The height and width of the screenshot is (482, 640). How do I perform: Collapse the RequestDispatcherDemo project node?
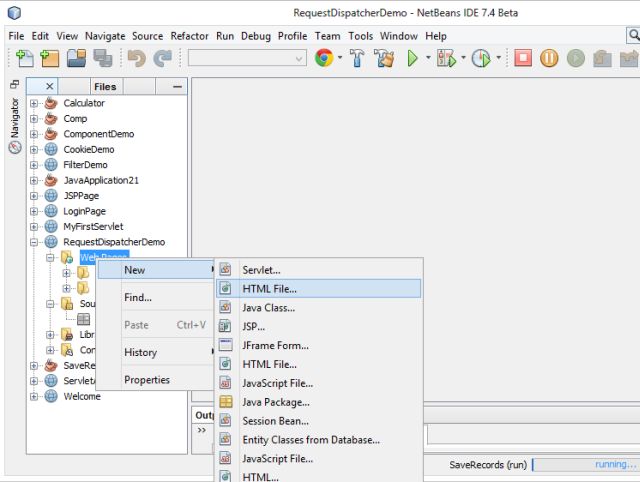[34, 242]
